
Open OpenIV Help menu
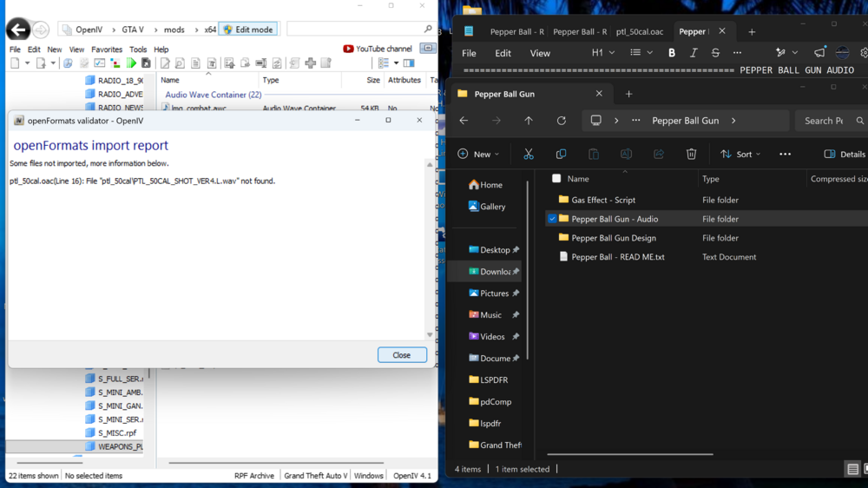point(161,49)
